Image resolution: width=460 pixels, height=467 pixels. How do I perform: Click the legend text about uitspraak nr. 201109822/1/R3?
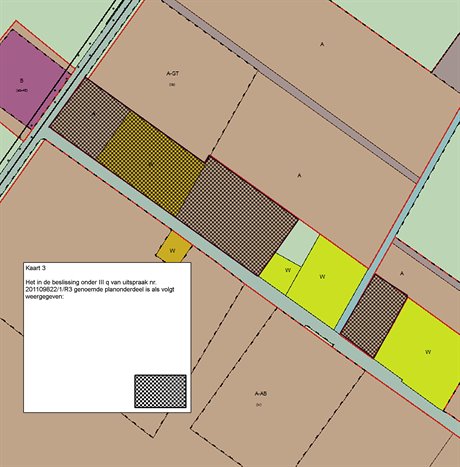point(100,290)
